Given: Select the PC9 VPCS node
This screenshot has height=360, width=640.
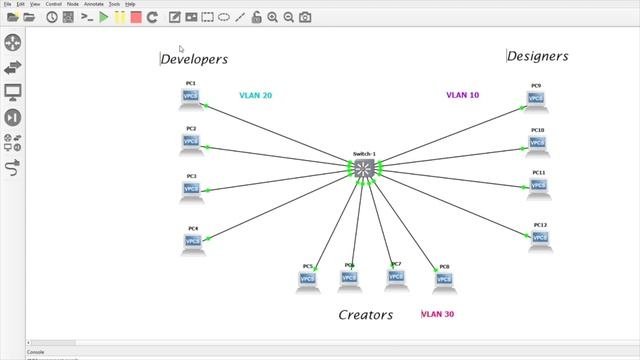Looking at the screenshot, I should coord(536,101).
